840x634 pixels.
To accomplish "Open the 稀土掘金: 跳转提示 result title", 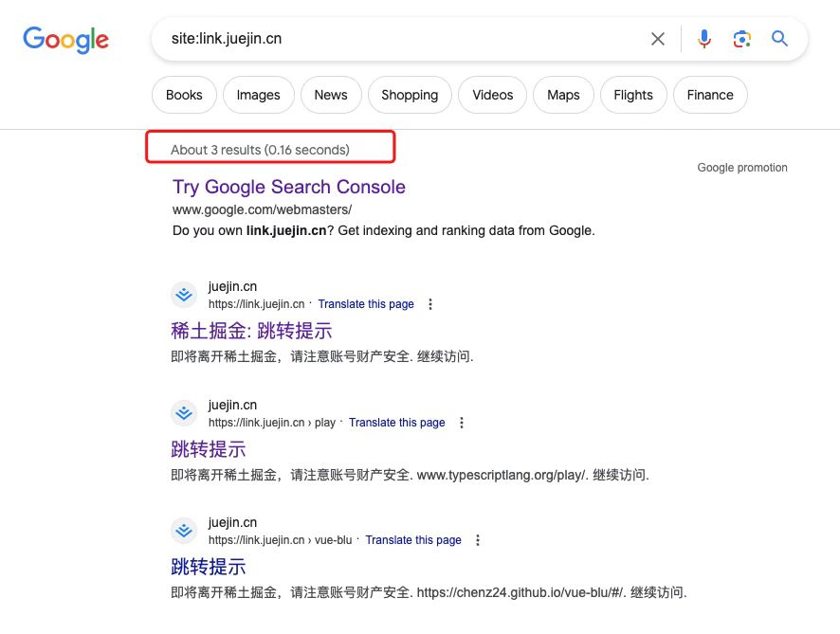I will (x=251, y=331).
